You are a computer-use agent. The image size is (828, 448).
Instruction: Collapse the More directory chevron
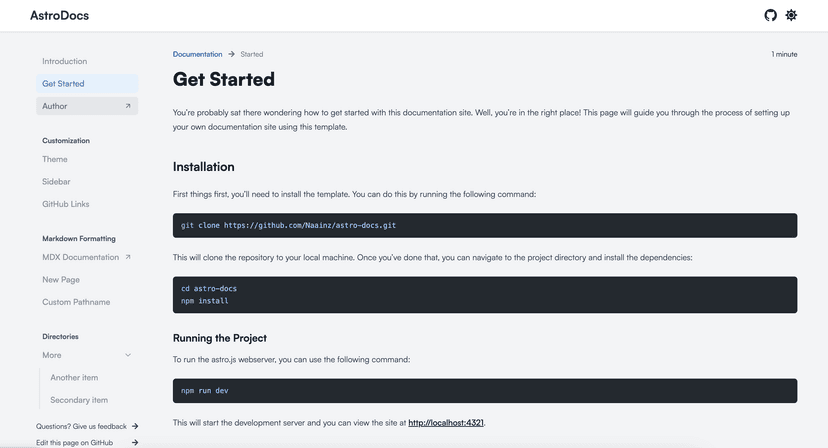128,355
